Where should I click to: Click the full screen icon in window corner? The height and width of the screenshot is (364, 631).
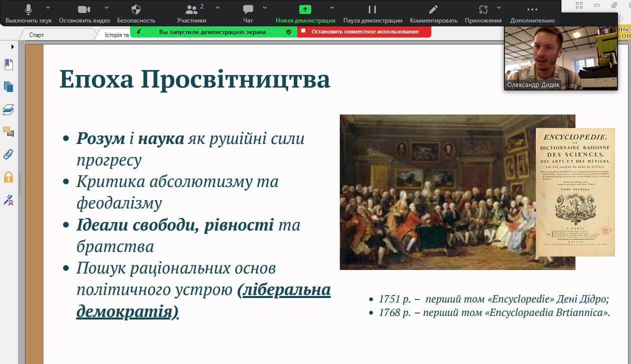(579, 5)
